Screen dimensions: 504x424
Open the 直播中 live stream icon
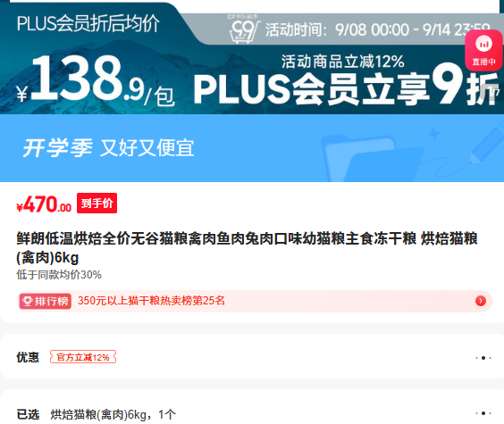[483, 50]
